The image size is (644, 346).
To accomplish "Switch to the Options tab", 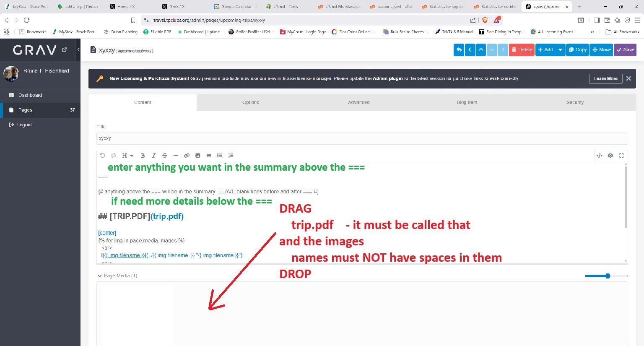I will click(251, 102).
